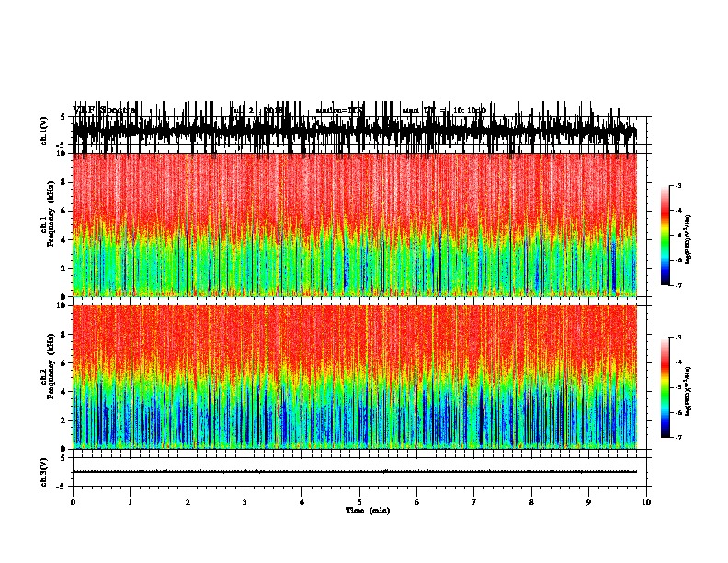Click the '10' tick on the Time axis

[646, 502]
